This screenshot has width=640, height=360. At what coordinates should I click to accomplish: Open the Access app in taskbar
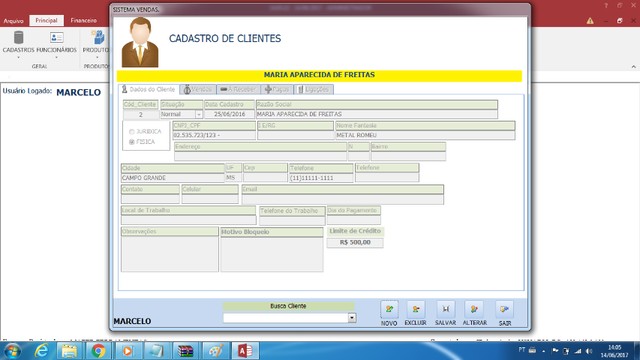[x=245, y=351]
